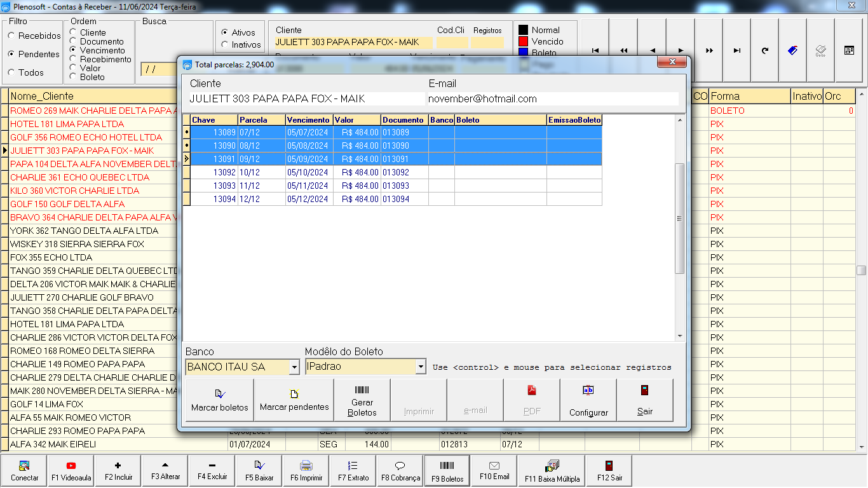The image size is (868, 488).
Task: Click Marcar pendentes in dialog
Action: tap(294, 400)
